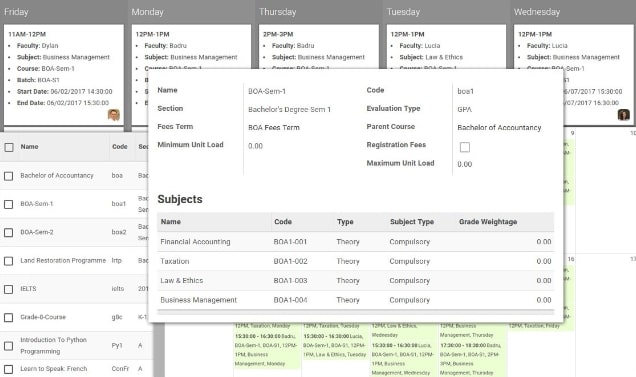Click subject code BOA1-002

coord(290,261)
